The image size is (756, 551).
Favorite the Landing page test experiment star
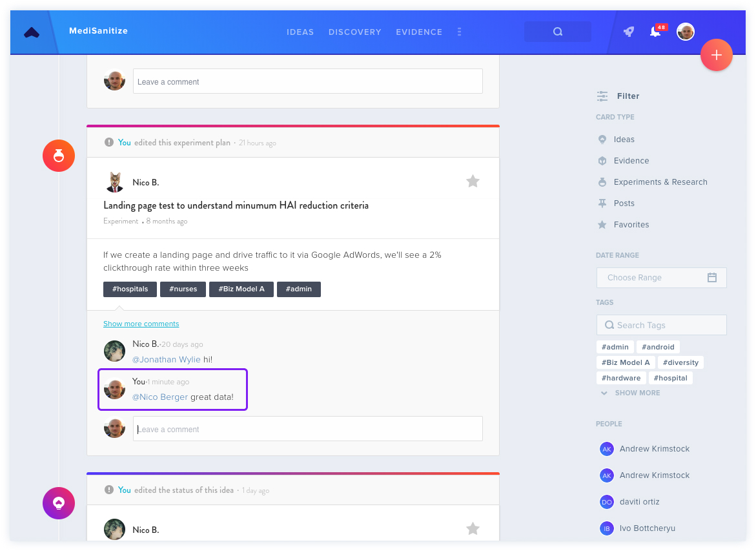pyautogui.click(x=473, y=182)
